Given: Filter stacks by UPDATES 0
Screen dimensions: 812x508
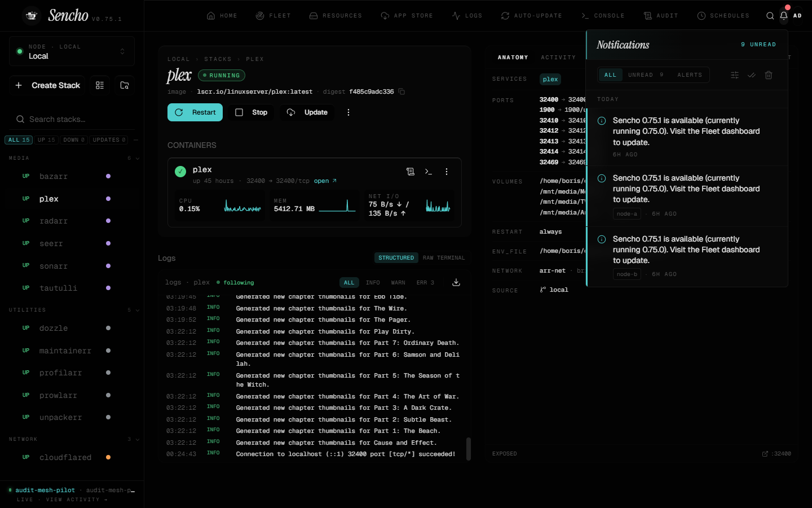Looking at the screenshot, I should 109,140.
